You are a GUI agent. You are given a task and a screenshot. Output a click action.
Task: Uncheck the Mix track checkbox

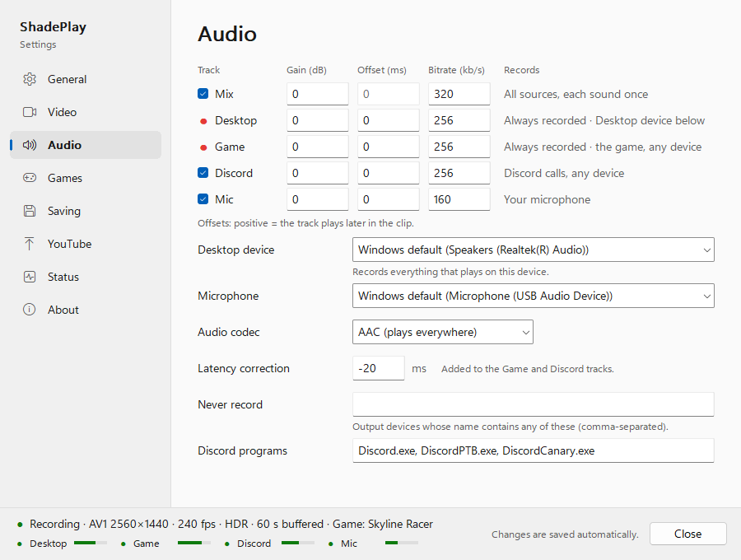[x=203, y=94]
